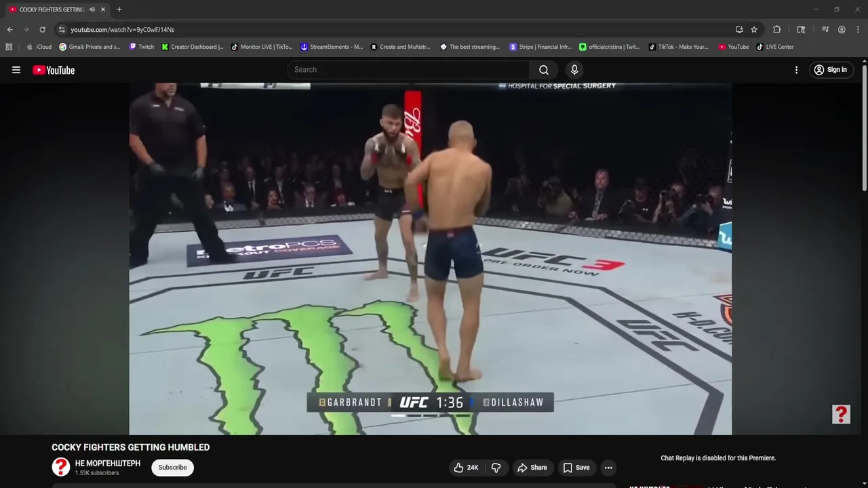Image resolution: width=868 pixels, height=488 pixels.
Task: Open a new browser tab
Action: pyautogui.click(x=119, y=9)
